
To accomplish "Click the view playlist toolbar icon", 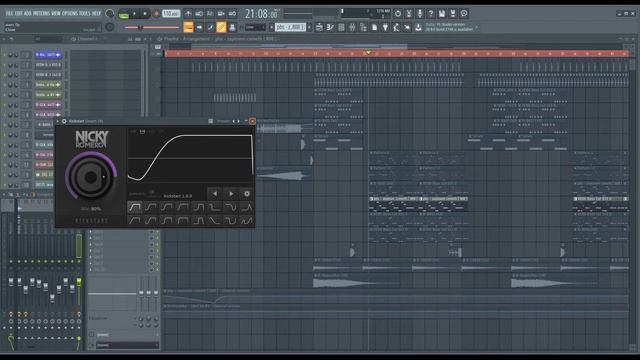I will pos(319,27).
